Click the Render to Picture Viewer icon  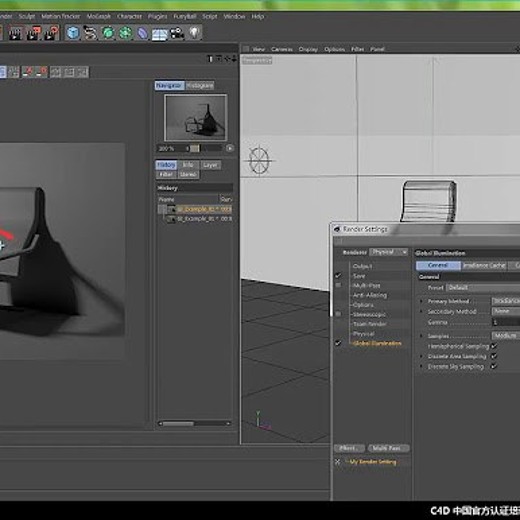33,33
